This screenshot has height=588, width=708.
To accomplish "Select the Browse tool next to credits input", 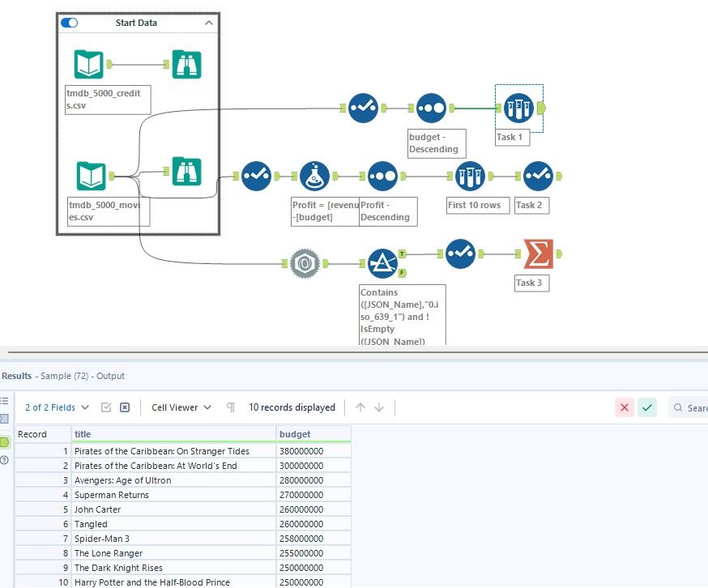I will click(x=186, y=65).
